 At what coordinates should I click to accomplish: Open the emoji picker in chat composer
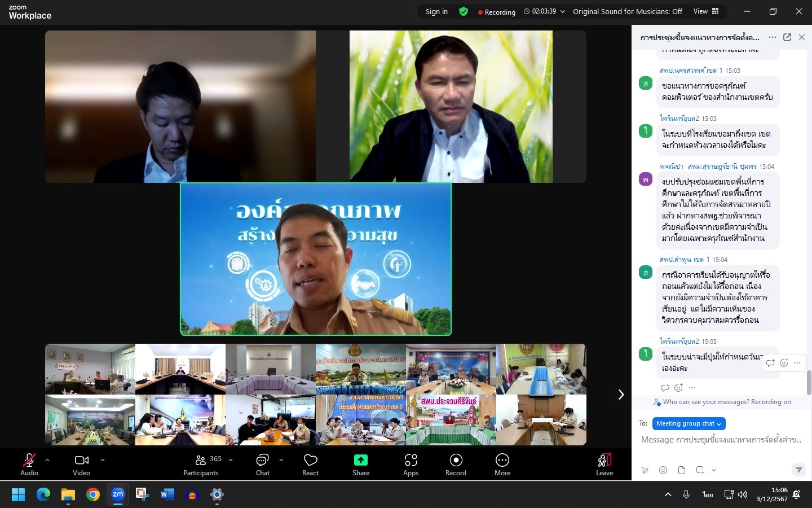point(663,470)
